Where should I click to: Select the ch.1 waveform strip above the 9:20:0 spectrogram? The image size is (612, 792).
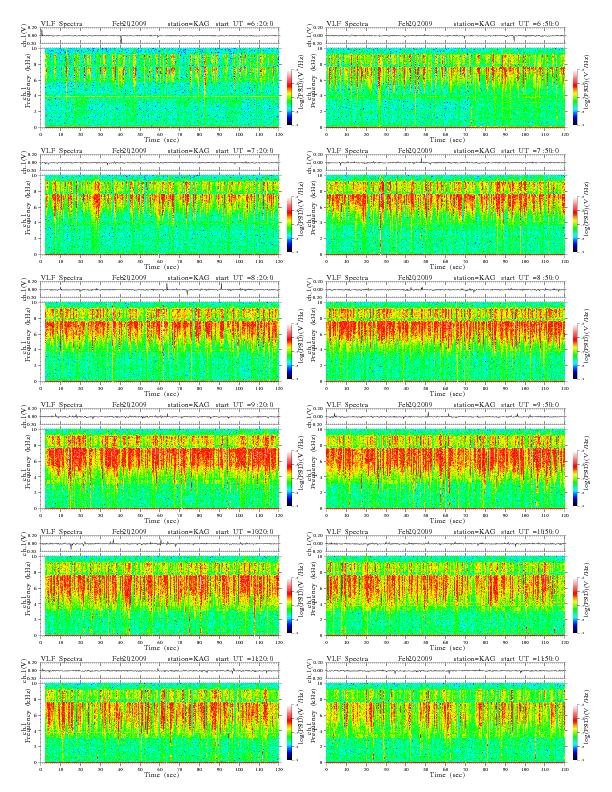point(160,417)
